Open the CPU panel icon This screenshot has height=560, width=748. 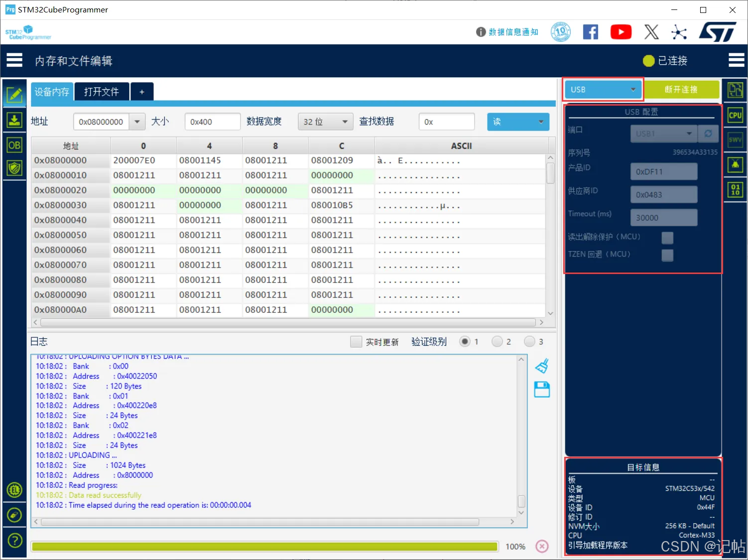tap(735, 115)
